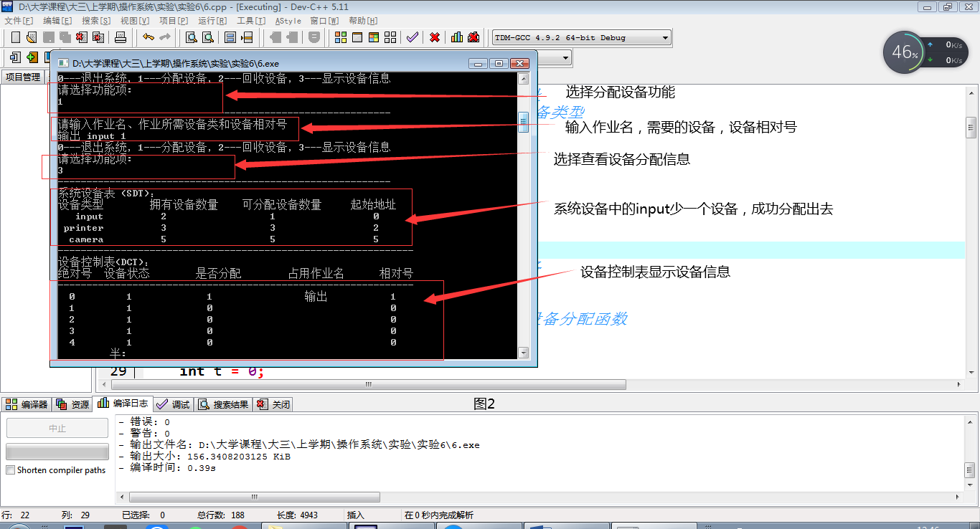Click the 6.exe console title bar icon
This screenshot has height=529, width=980.
(63, 64)
